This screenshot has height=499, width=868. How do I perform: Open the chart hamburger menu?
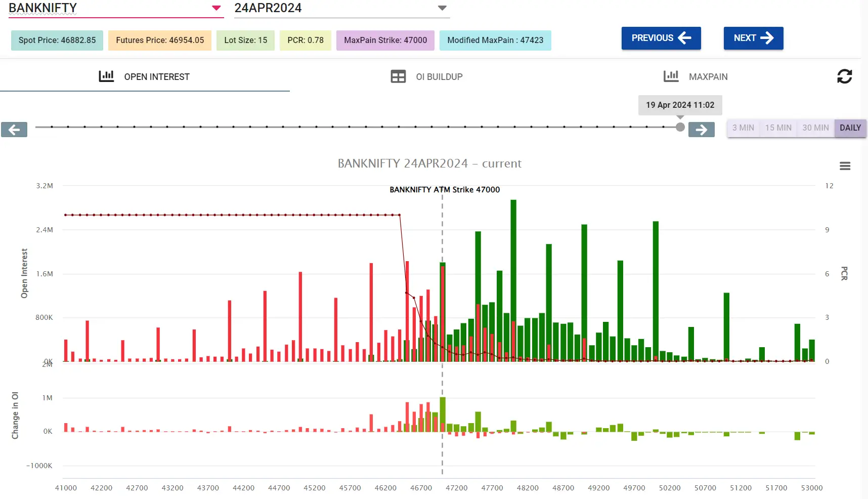pos(845,166)
